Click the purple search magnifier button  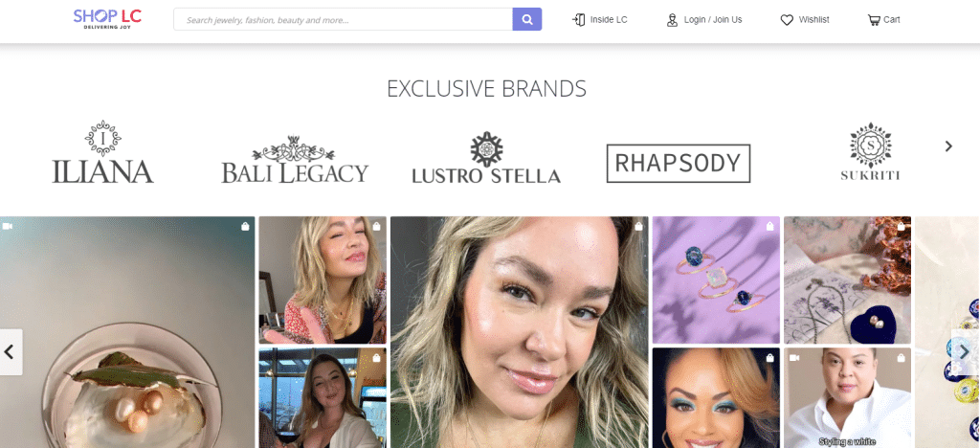[x=527, y=19]
